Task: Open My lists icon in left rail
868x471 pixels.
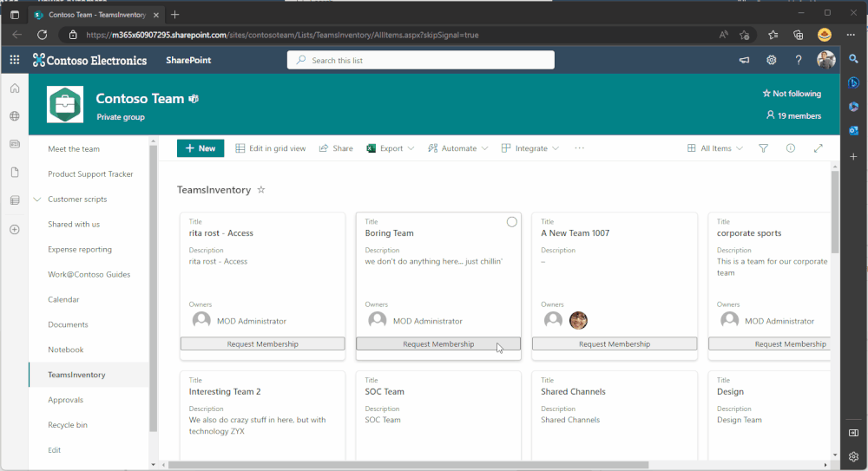Action: pyautogui.click(x=15, y=200)
